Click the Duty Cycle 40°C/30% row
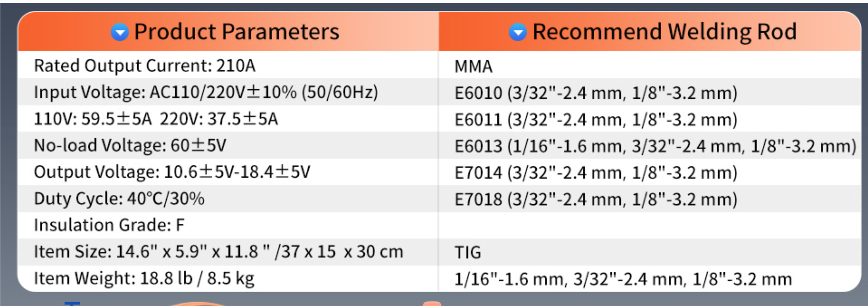 119,199
